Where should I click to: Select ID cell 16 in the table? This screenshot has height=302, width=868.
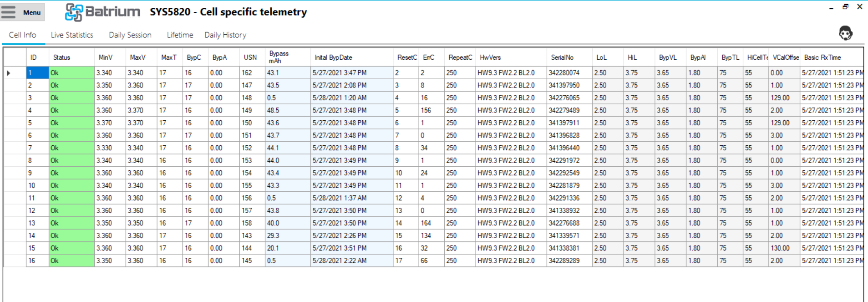click(x=38, y=261)
